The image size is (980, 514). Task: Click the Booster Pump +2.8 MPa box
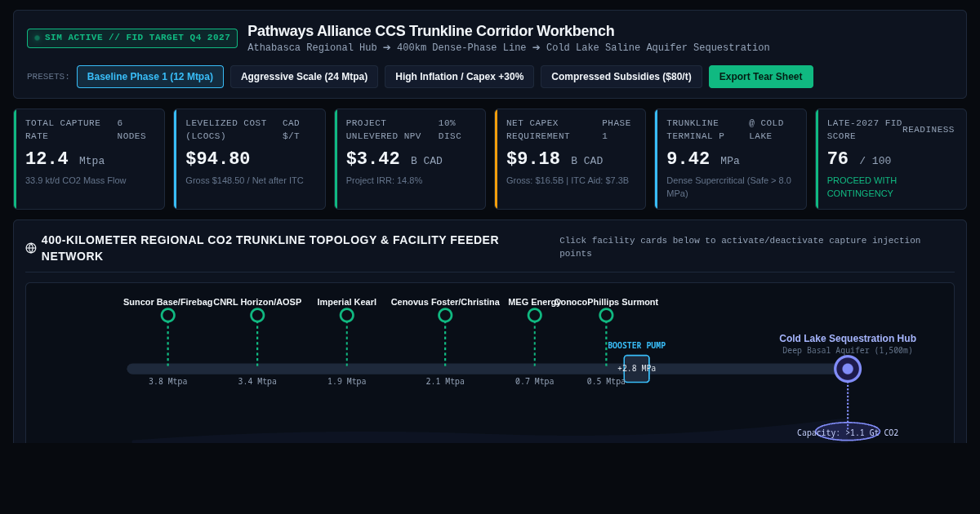(x=637, y=369)
